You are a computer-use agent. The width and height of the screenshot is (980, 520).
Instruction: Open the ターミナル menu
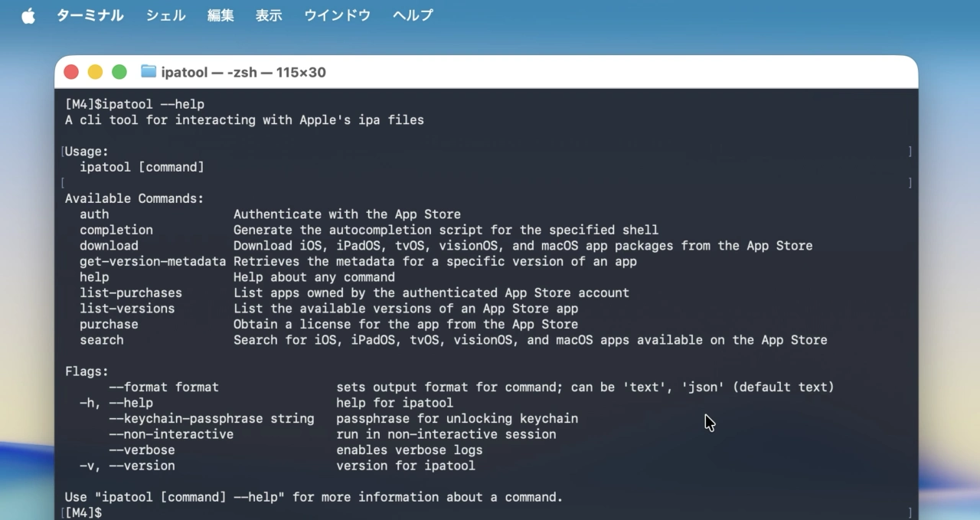pos(90,15)
